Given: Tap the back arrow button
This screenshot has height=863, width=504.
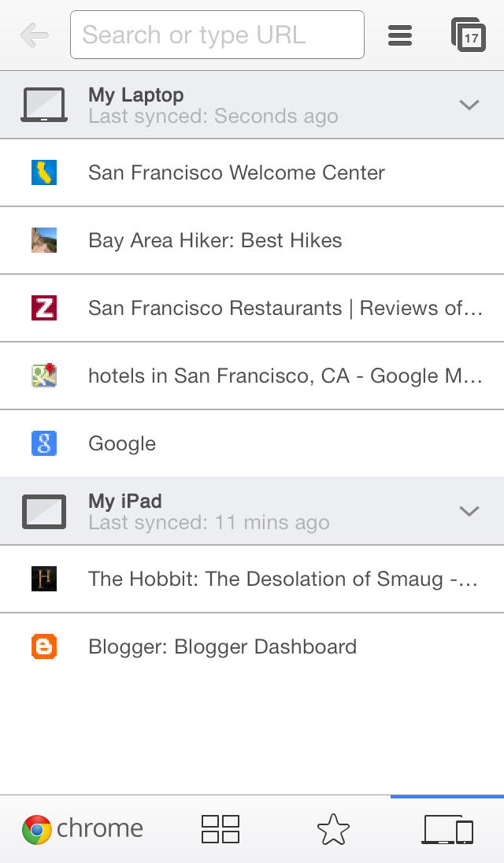Looking at the screenshot, I should click(34, 35).
